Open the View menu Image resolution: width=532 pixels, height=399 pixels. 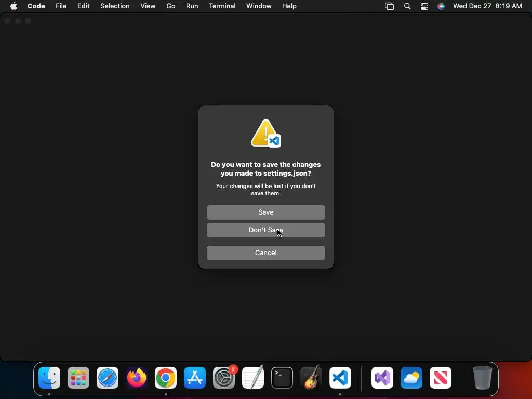pyautogui.click(x=148, y=6)
